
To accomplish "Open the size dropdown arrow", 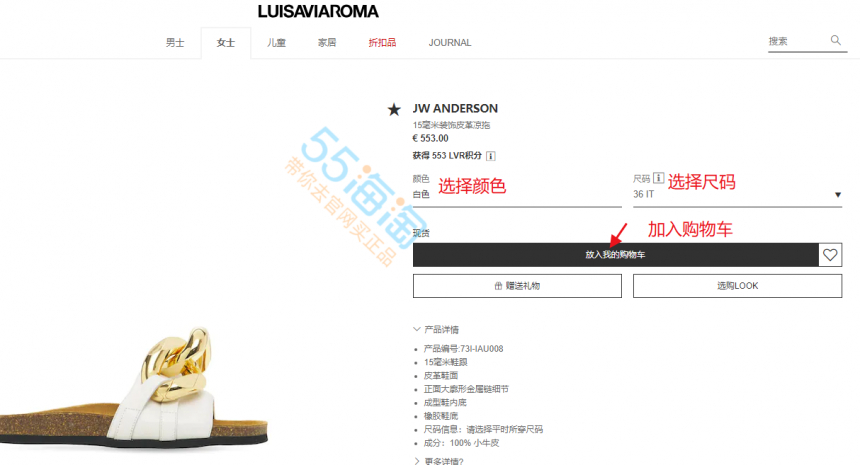I will click(838, 195).
